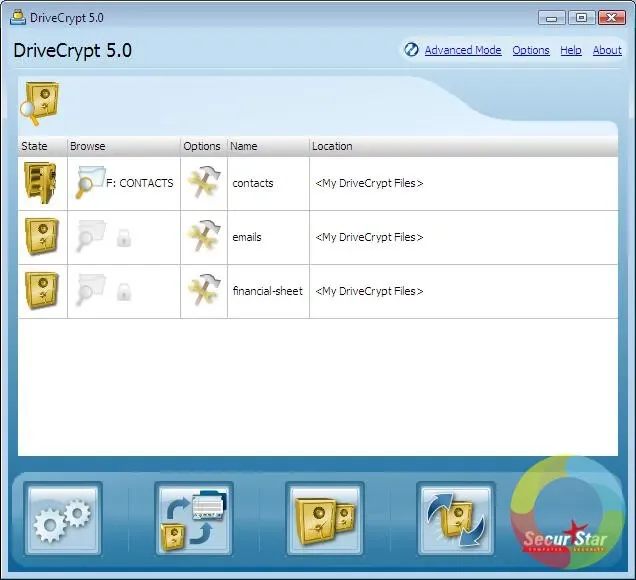
Task: Maximize the DriveCrypt window
Action: click(581, 18)
